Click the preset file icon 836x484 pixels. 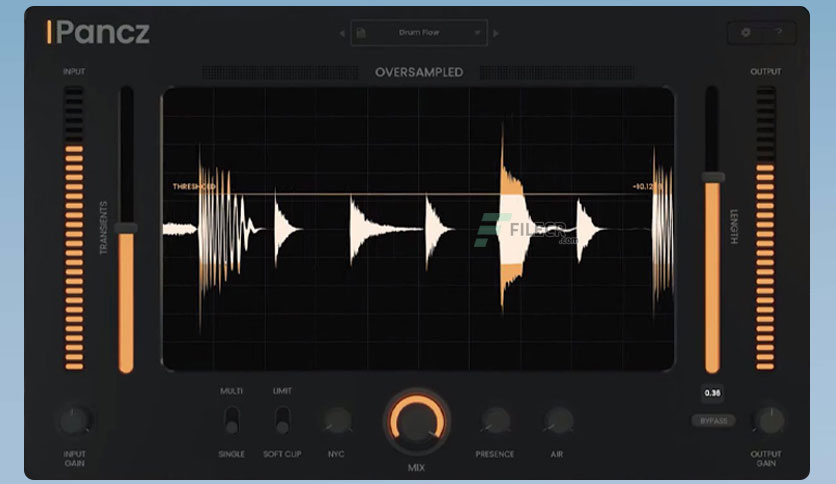tap(361, 33)
